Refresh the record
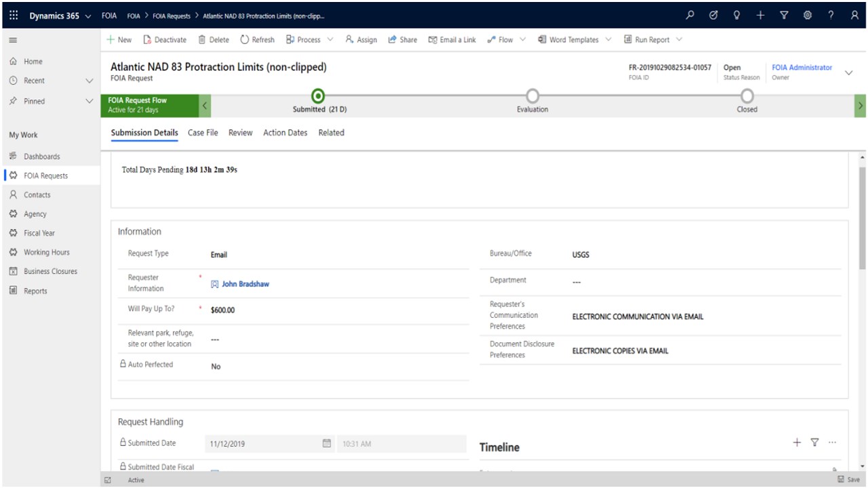Viewport: 868px width, 488px height. click(x=258, y=40)
